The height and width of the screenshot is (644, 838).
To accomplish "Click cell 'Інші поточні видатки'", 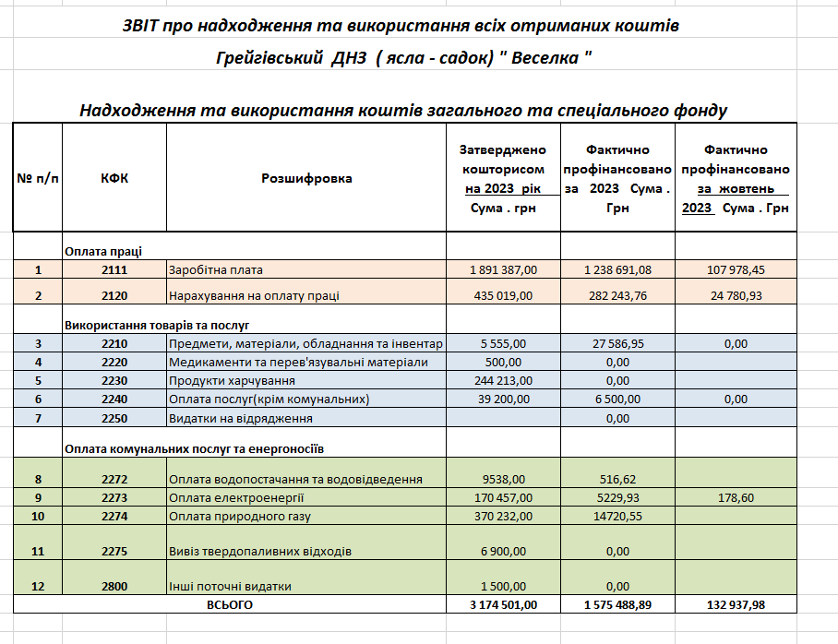I will click(306, 578).
